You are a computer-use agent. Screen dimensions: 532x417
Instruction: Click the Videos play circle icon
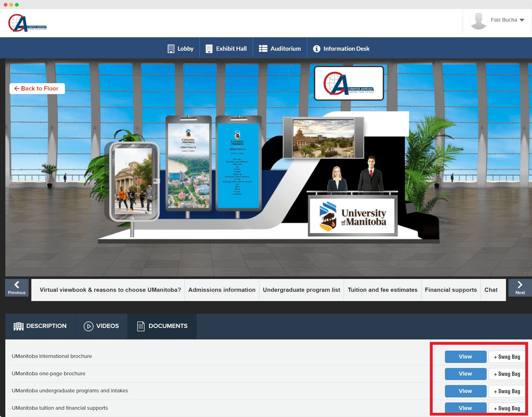coord(88,326)
